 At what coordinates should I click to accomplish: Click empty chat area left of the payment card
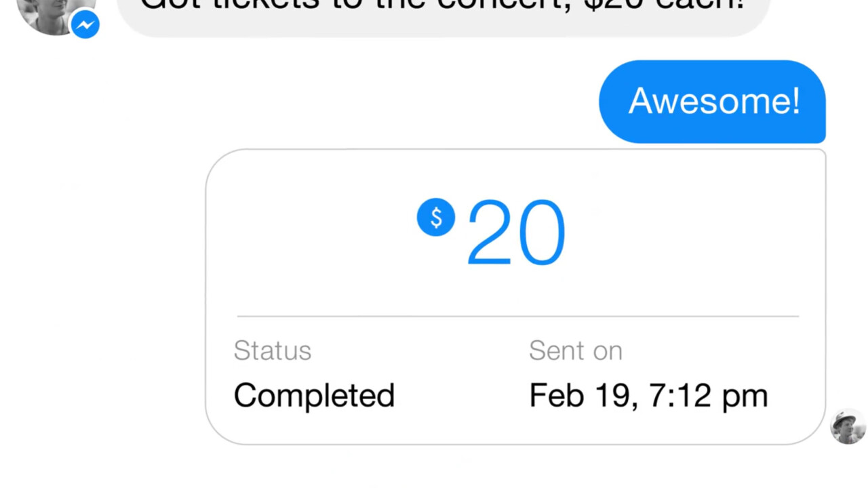[x=102, y=298]
